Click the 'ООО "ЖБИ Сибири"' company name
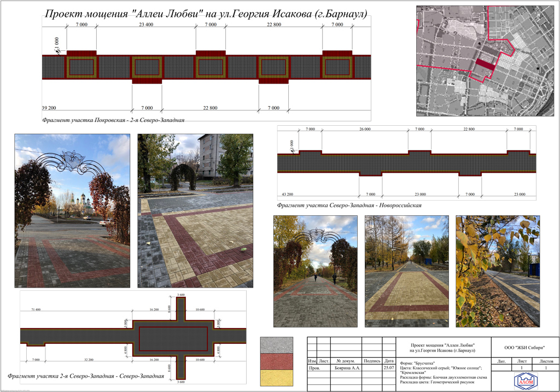This screenshot has height=392, width=560. (x=524, y=347)
